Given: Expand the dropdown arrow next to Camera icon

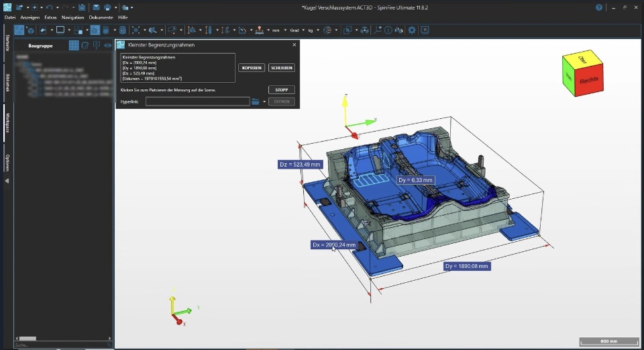Looking at the screenshot, I should tap(132, 7).
